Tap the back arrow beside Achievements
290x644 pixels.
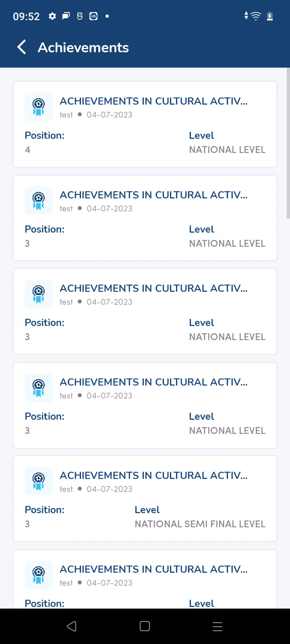[22, 47]
